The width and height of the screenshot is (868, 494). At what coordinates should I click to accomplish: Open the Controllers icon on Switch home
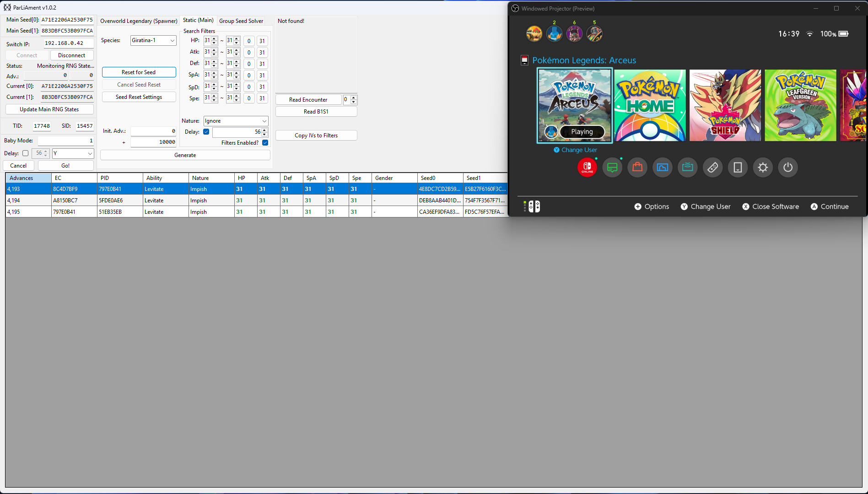713,168
